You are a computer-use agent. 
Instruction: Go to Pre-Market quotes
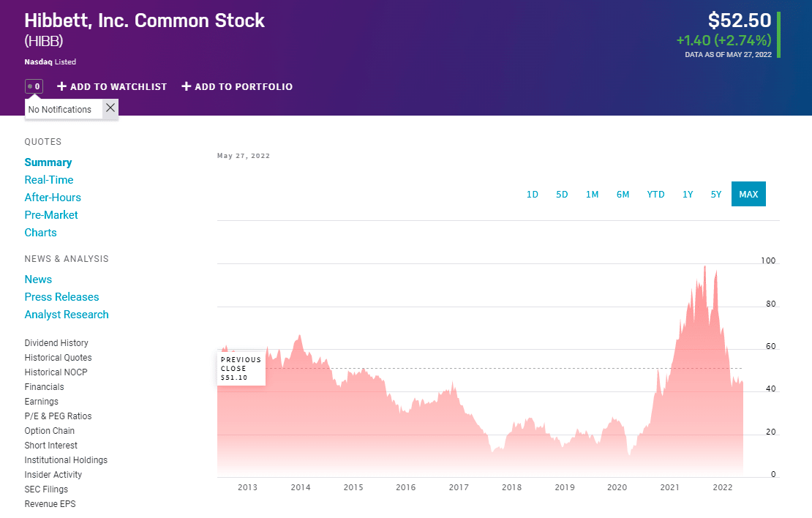point(50,215)
